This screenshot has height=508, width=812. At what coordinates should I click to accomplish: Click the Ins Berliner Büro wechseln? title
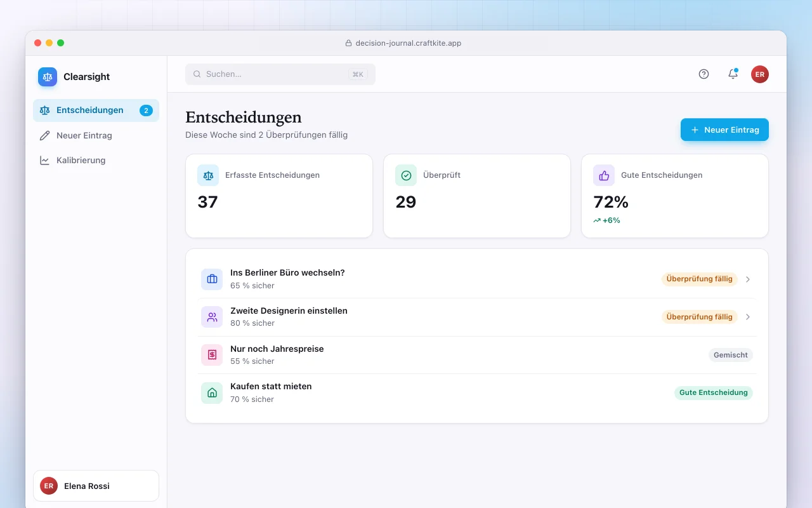pyautogui.click(x=287, y=272)
